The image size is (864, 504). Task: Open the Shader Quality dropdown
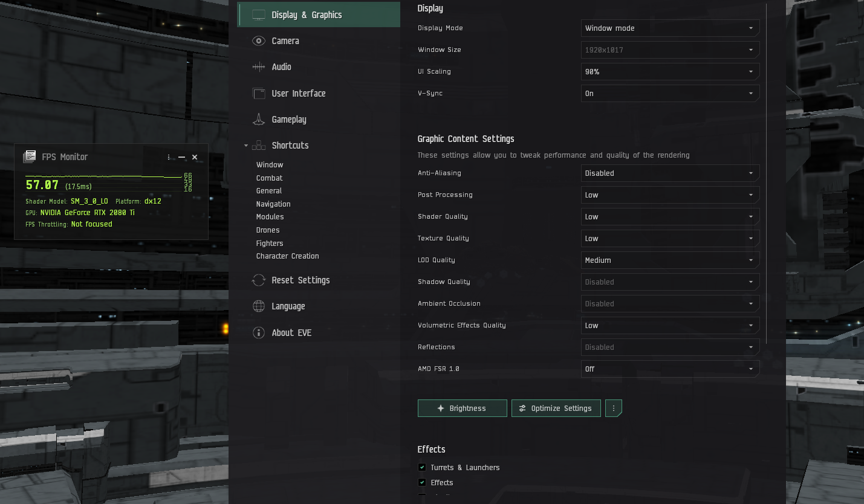pyautogui.click(x=670, y=217)
